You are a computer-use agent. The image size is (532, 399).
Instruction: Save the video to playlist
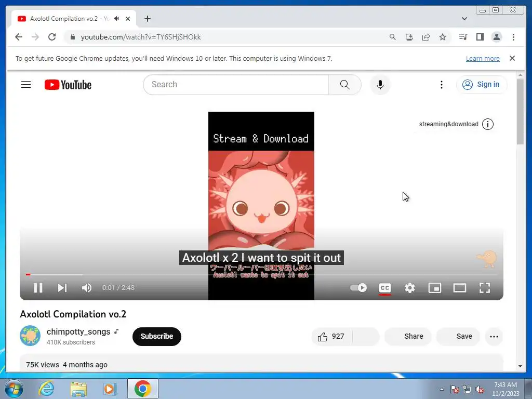point(458,336)
